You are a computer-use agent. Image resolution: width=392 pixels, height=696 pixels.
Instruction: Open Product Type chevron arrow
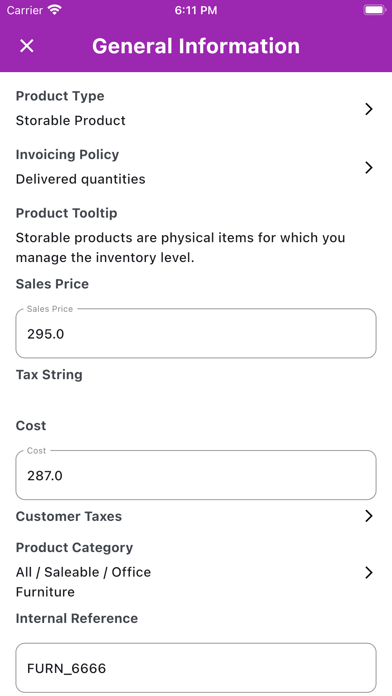tap(368, 109)
